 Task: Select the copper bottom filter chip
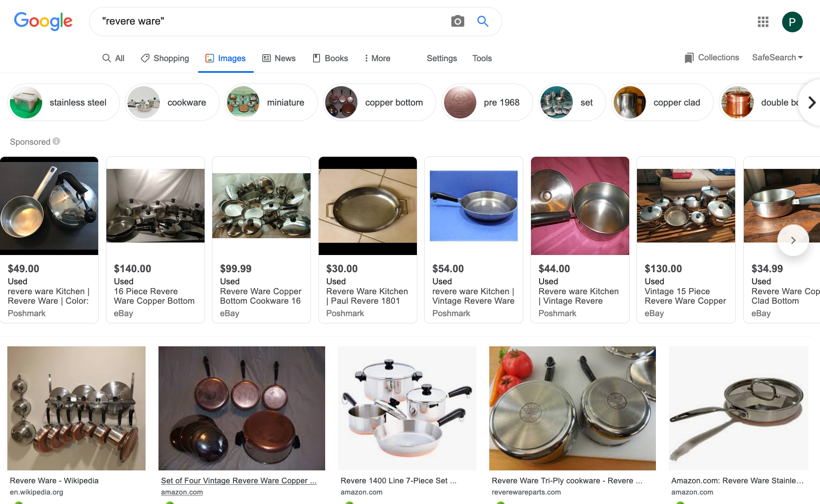(379, 103)
